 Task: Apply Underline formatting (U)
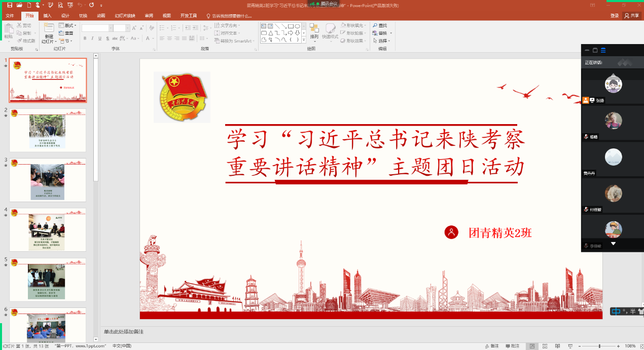(100, 38)
